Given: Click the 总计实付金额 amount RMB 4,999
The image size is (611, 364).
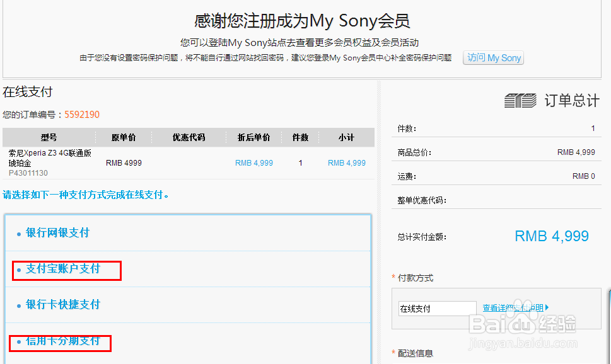Looking at the screenshot, I should coord(552,236).
